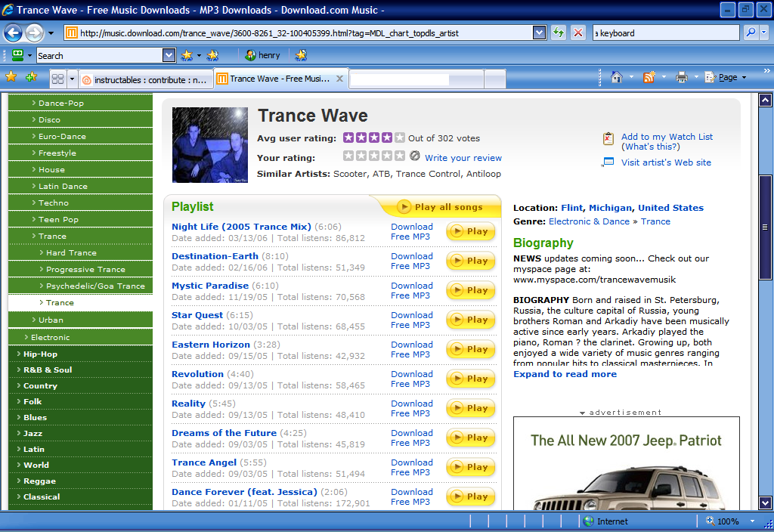Open the search provider dropdown arrow
Screen dimensions: 774x532
(764, 32)
